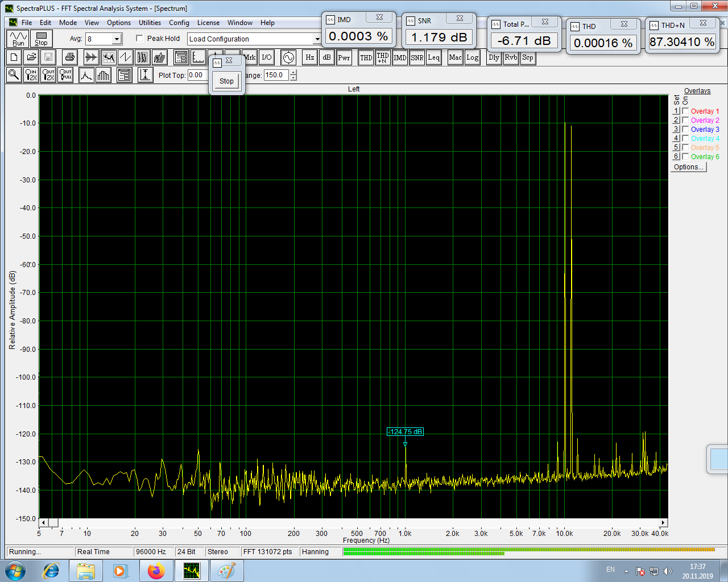Open the File menu
Image resolution: width=728 pixels, height=582 pixels.
click(x=27, y=23)
